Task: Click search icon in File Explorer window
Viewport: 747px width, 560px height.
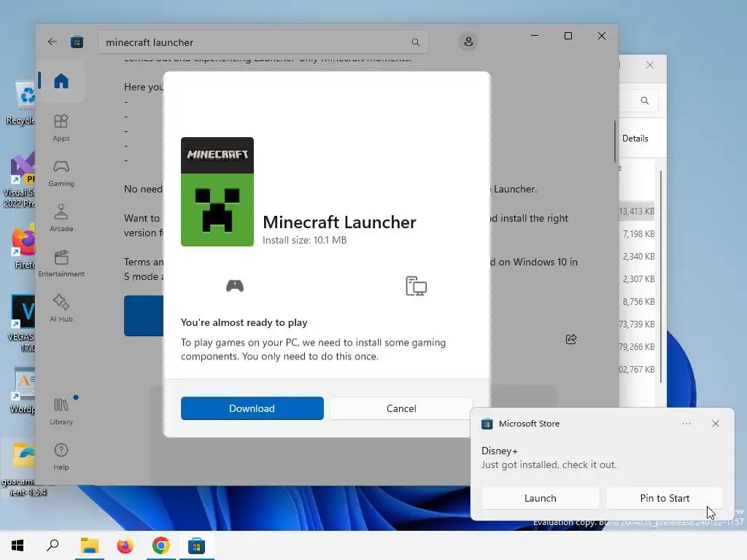Action: [x=645, y=101]
